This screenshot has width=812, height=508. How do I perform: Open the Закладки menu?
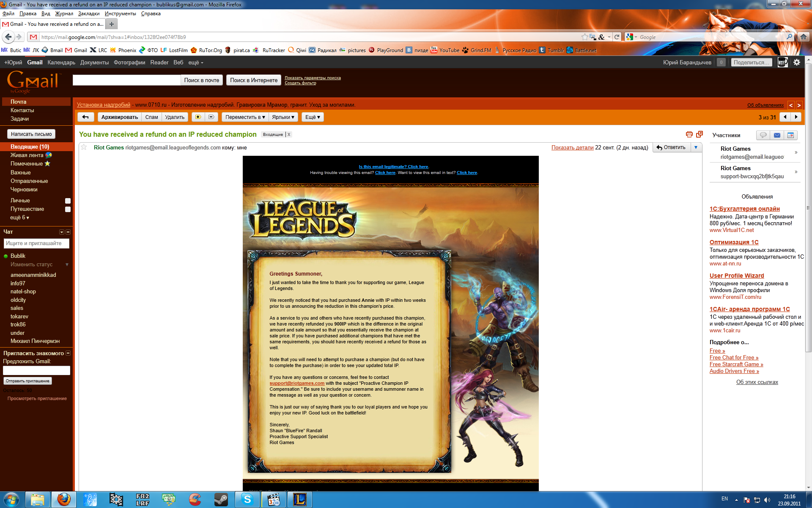click(x=89, y=14)
